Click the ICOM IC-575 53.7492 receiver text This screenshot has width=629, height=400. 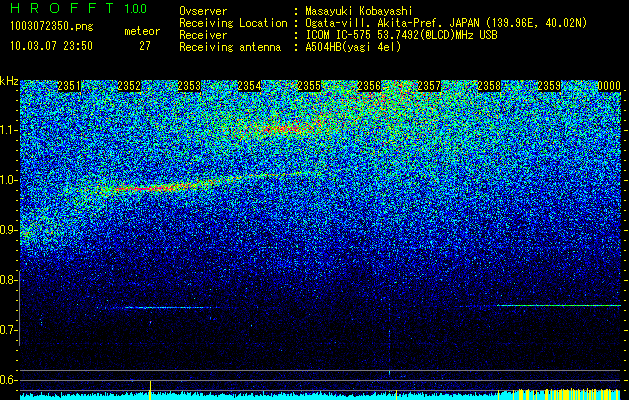tap(401, 35)
